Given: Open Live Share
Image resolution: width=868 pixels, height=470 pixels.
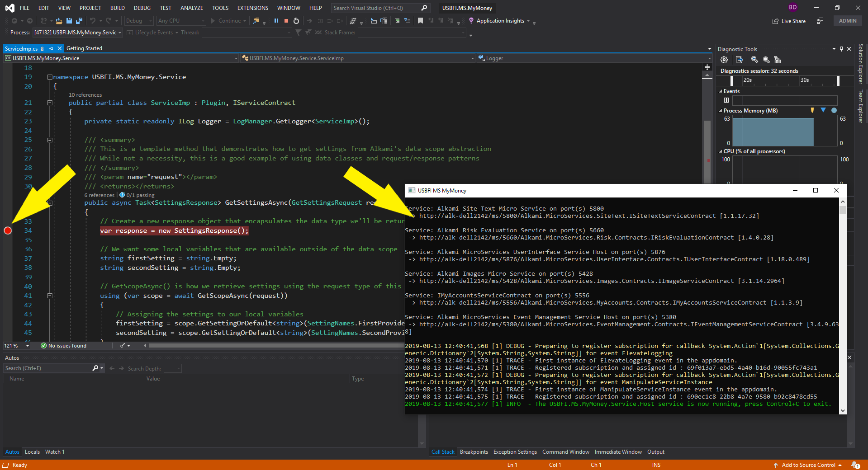Looking at the screenshot, I should coord(789,21).
